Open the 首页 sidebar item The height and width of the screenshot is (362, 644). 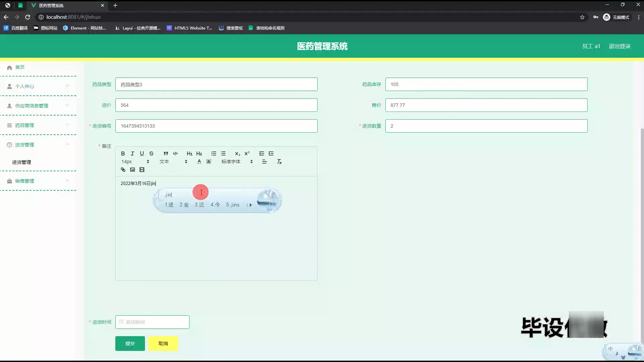click(x=20, y=67)
